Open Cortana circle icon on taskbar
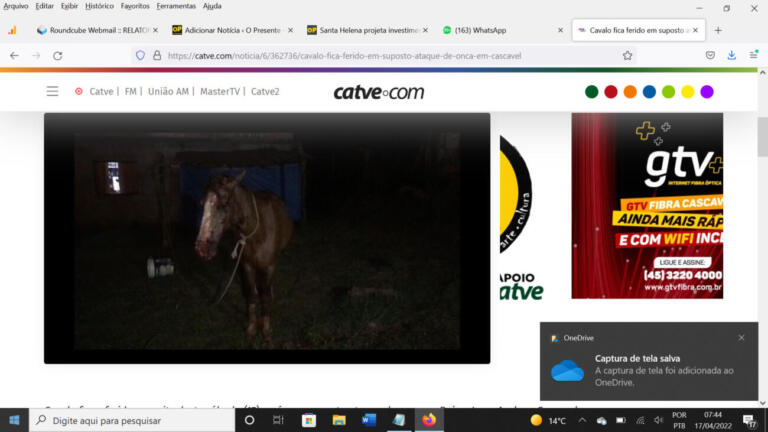This screenshot has height=432, width=768. point(249,420)
